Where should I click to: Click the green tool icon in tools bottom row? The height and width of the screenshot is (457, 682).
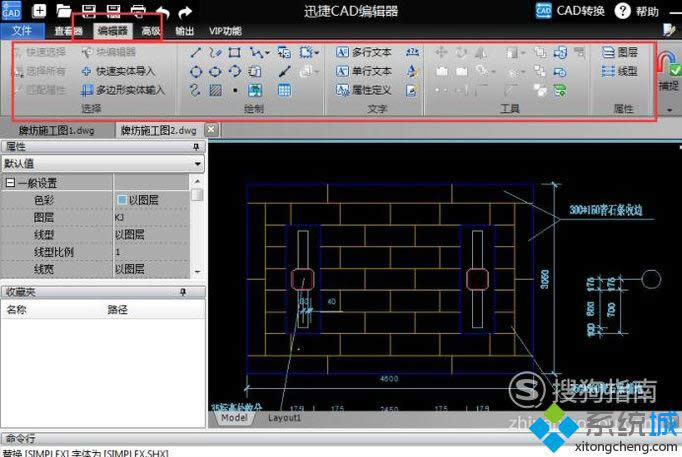tap(560, 90)
